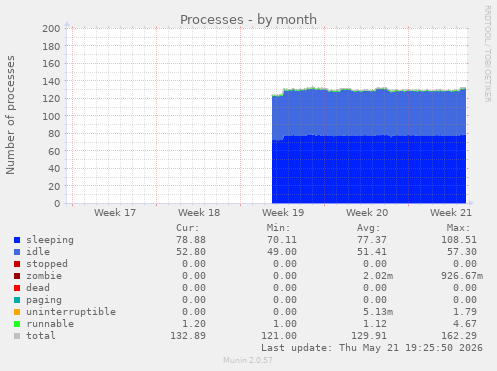Click the 140 y-axis tick label

coord(51,81)
